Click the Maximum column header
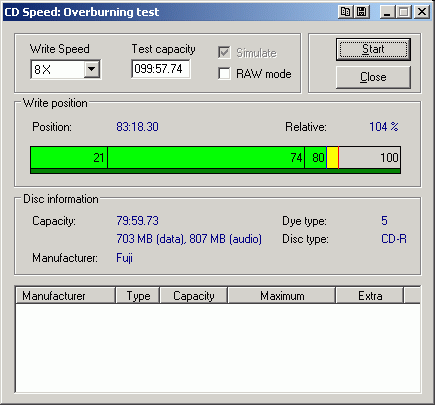435x405 pixels. click(x=282, y=296)
